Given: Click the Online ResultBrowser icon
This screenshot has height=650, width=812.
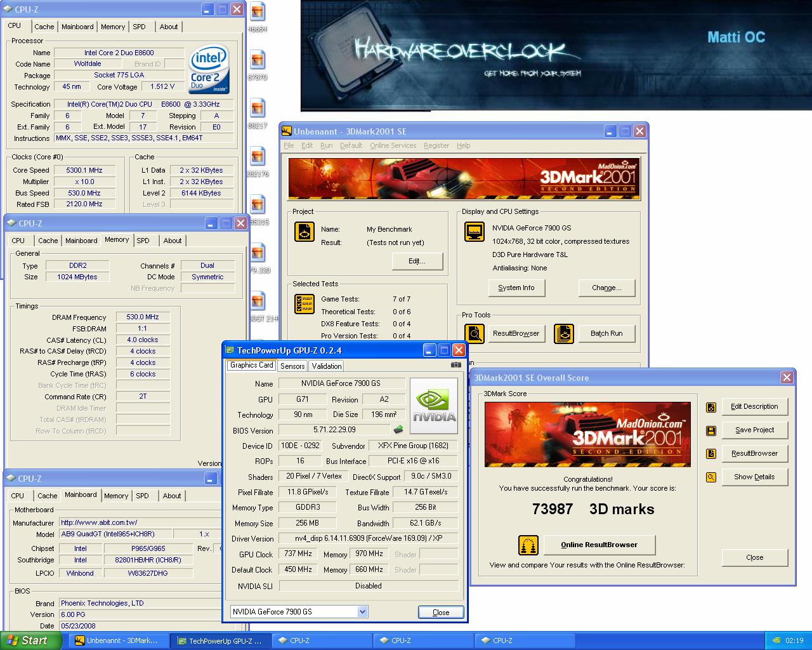Looking at the screenshot, I should point(528,545).
